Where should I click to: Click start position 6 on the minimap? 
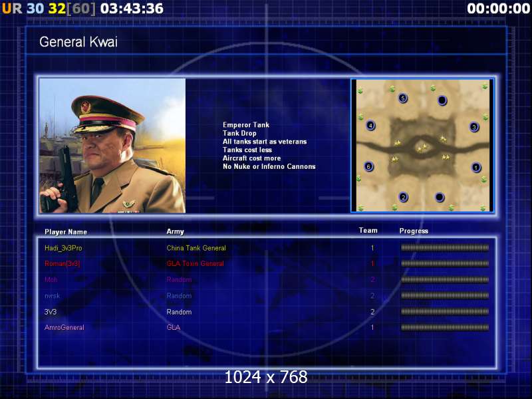(x=368, y=167)
